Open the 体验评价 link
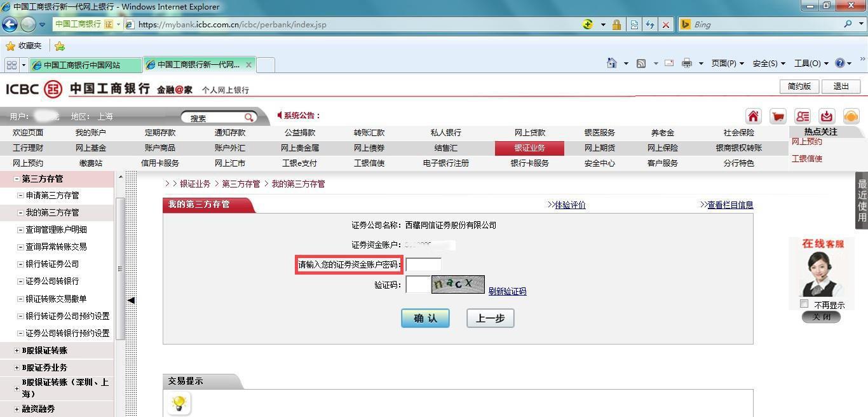The width and height of the screenshot is (868, 417). pos(570,205)
